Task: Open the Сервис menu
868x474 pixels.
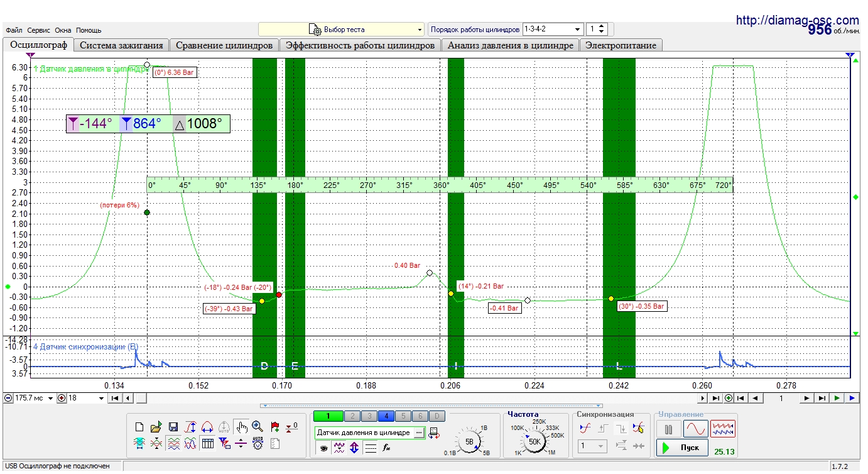Action: coord(40,30)
